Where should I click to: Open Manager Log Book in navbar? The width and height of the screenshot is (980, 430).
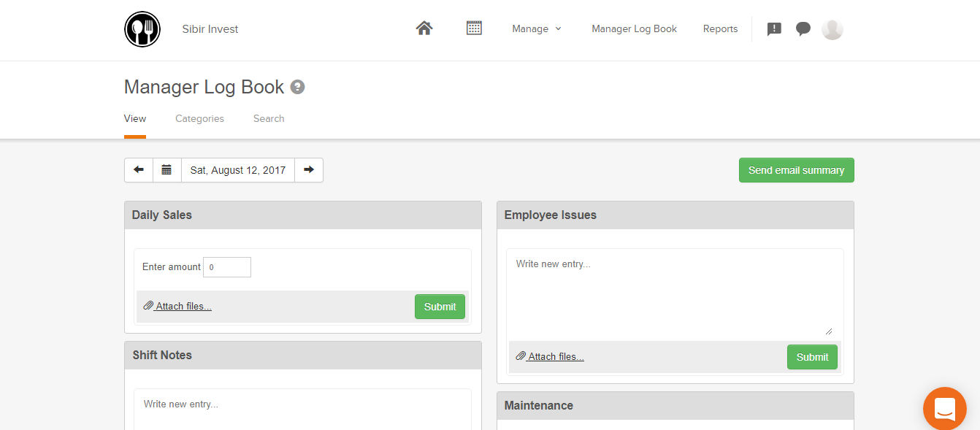pos(634,29)
